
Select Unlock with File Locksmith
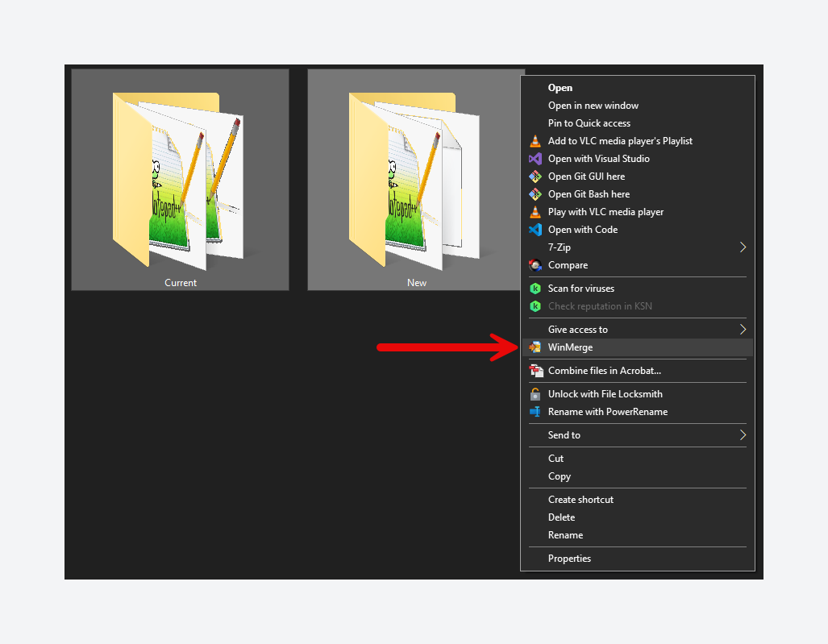point(638,394)
